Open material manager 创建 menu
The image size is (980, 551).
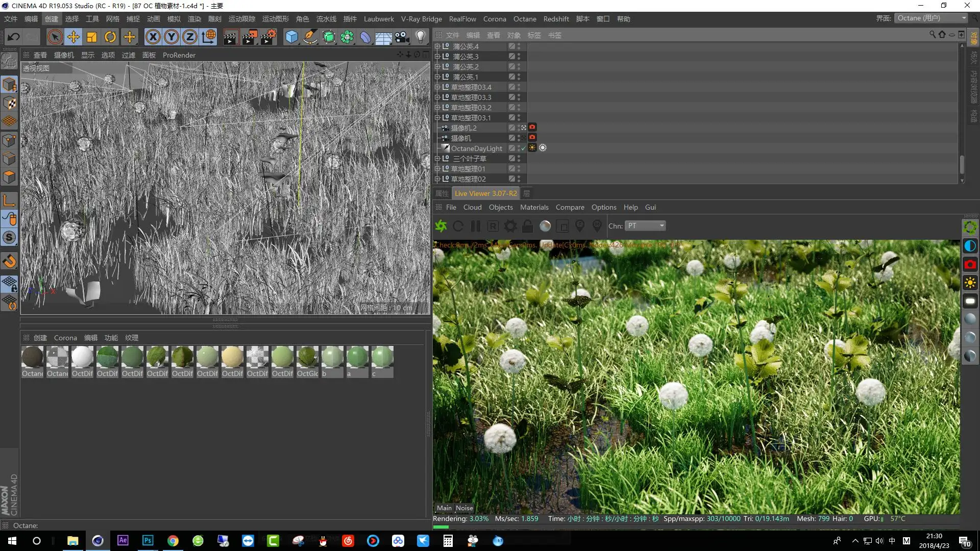(x=40, y=338)
